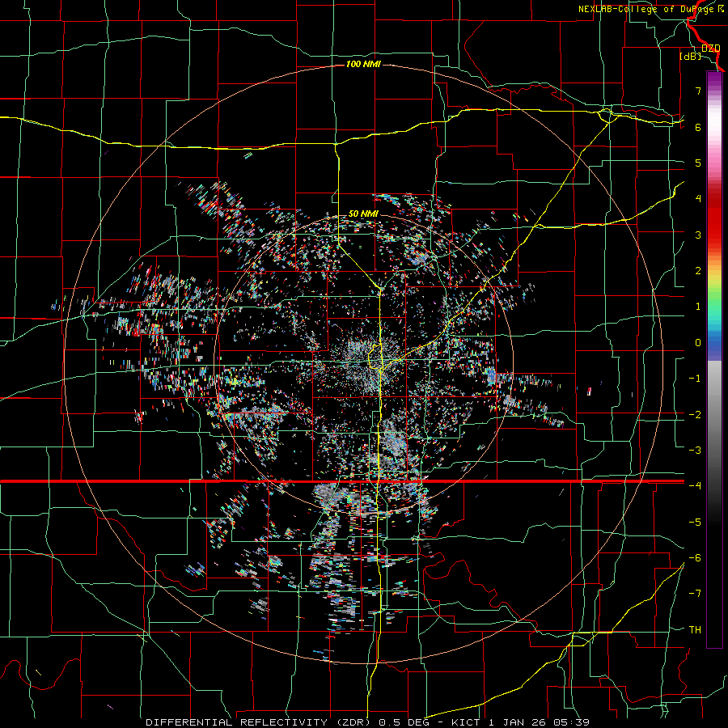Screen dimensions: 728x728
Task: Click the Differential Reflectivity (ZDR) caption at the bottom
Action: point(367,722)
